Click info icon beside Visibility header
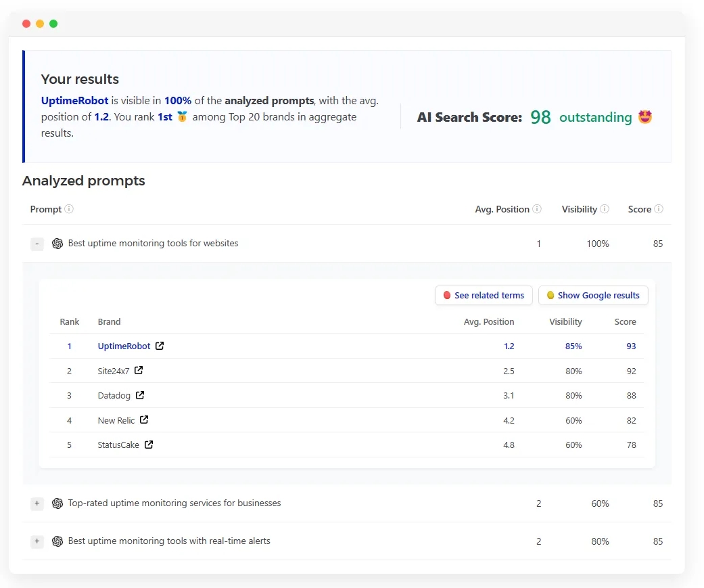The width and height of the screenshot is (704, 588). click(605, 209)
